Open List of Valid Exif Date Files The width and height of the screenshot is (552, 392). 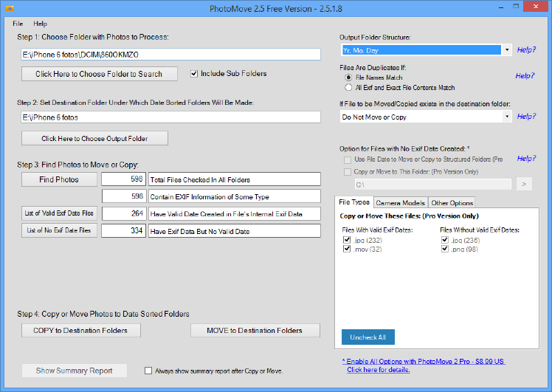click(59, 213)
